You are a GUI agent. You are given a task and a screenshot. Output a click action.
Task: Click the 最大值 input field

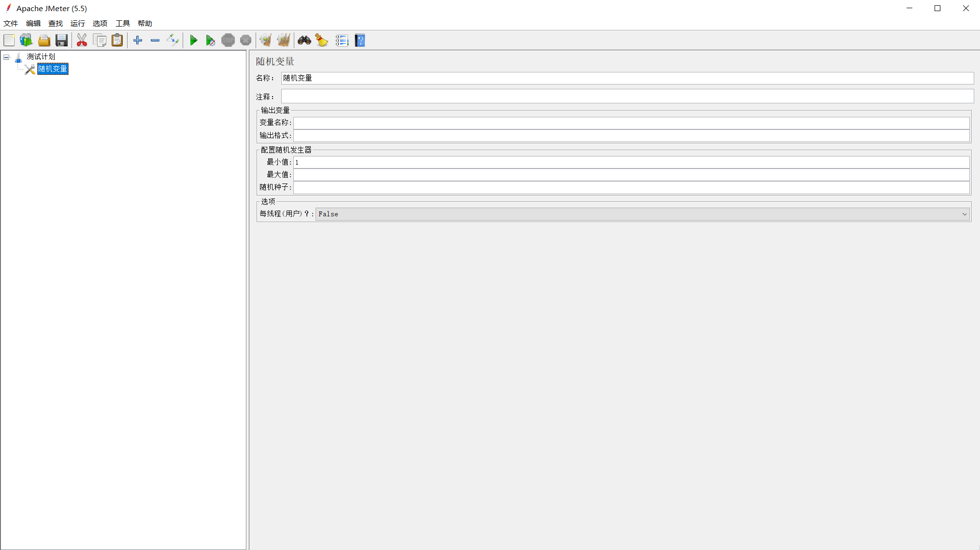point(631,175)
